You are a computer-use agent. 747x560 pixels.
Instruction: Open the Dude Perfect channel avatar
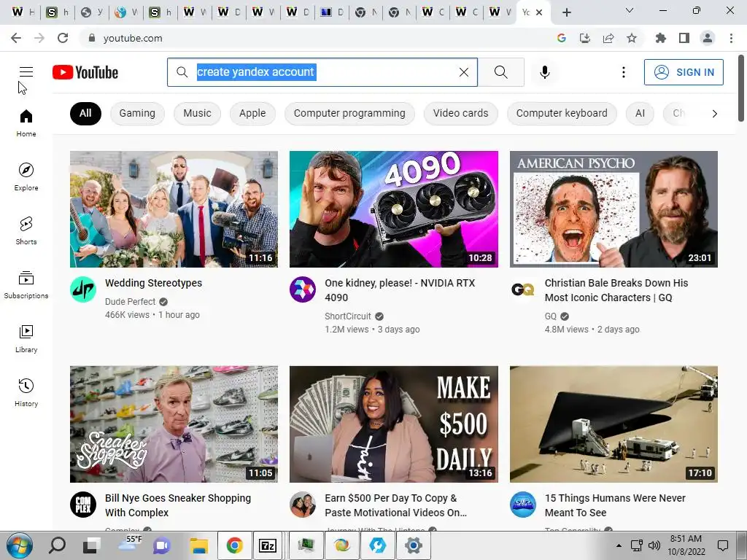pos(83,289)
